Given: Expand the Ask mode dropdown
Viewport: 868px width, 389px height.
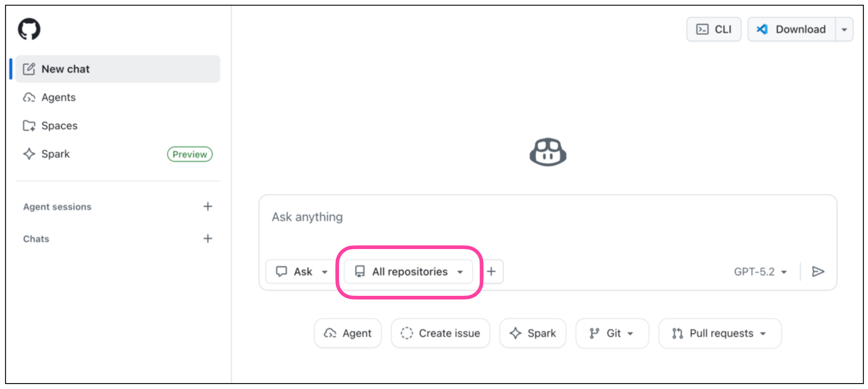Looking at the screenshot, I should [301, 271].
